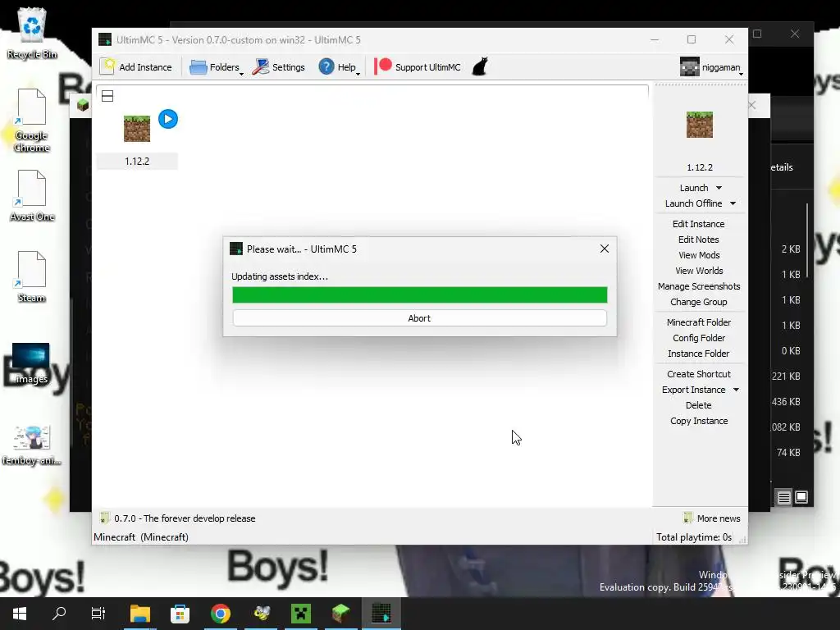Screen dimensions: 840x630
Task: Select the femboy-ani... desktop image file
Action: pos(31,445)
